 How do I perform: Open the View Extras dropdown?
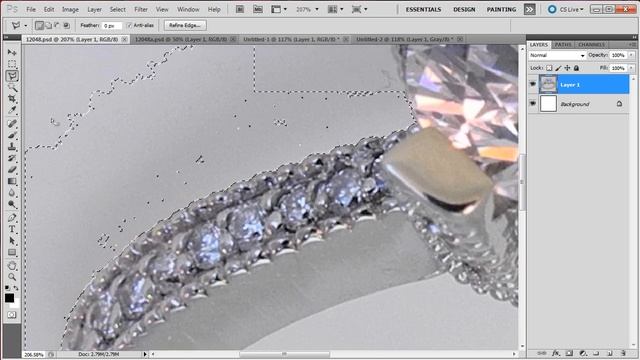(x=279, y=9)
